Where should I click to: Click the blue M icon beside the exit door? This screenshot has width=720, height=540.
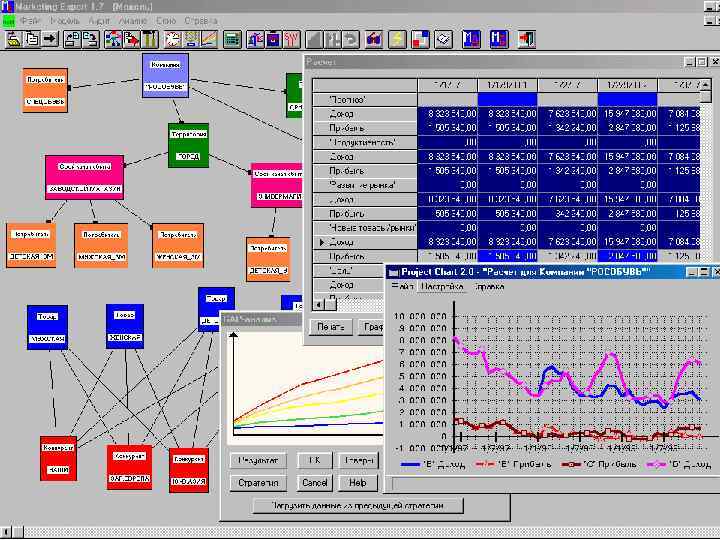coord(499,39)
